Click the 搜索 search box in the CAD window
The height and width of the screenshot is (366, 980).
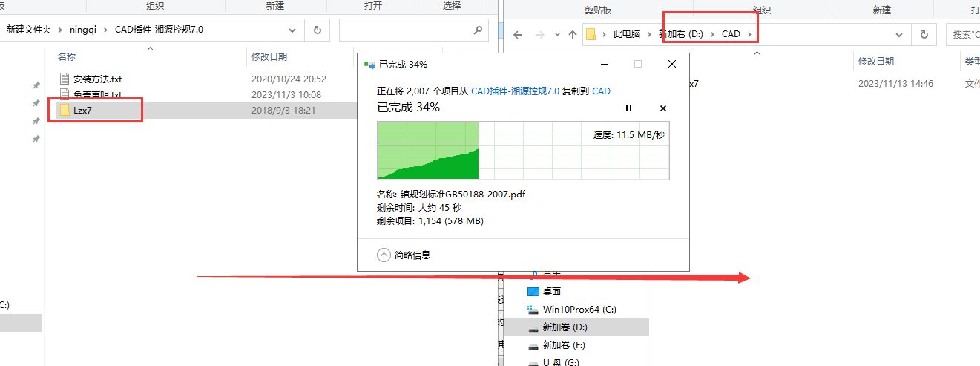[x=963, y=34]
